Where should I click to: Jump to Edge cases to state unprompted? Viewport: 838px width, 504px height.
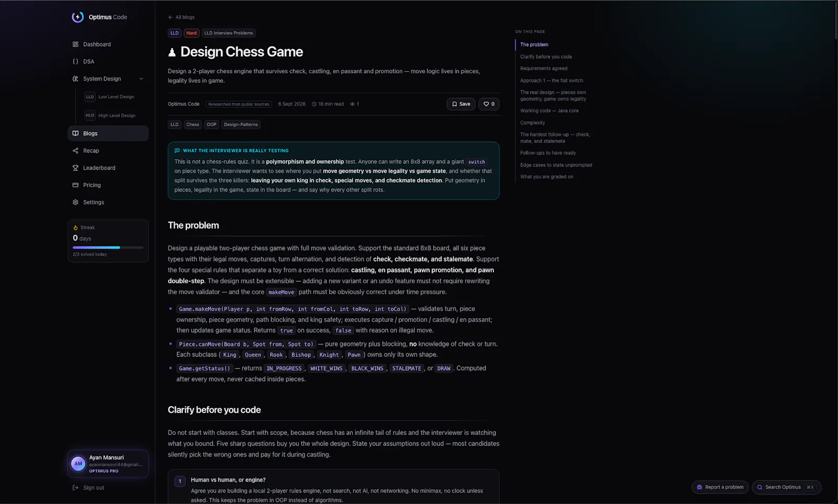[x=556, y=165]
